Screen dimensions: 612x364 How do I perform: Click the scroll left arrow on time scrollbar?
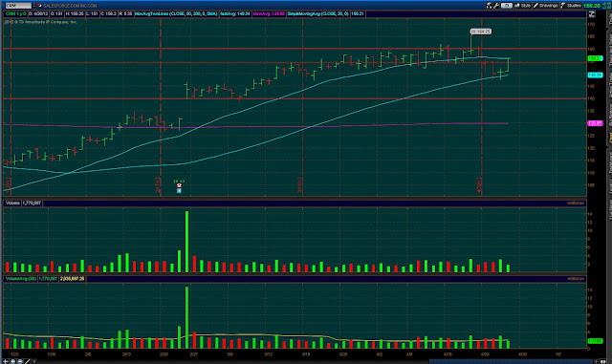click(34, 361)
